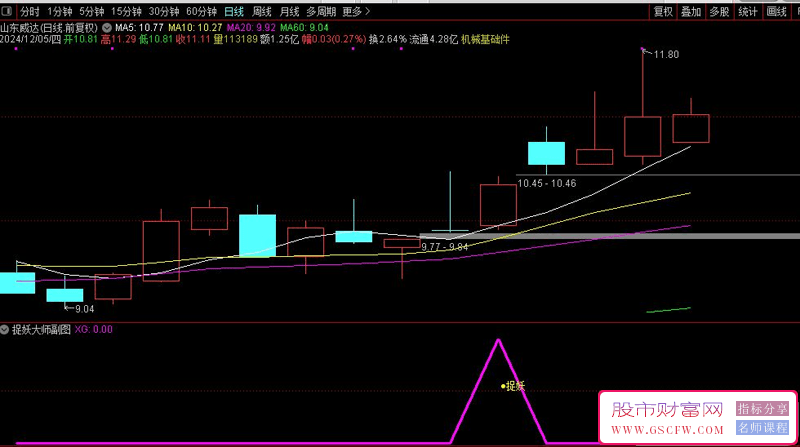The width and height of the screenshot is (800, 447).
Task: Click the 复权 adjustment button
Action: tap(663, 11)
